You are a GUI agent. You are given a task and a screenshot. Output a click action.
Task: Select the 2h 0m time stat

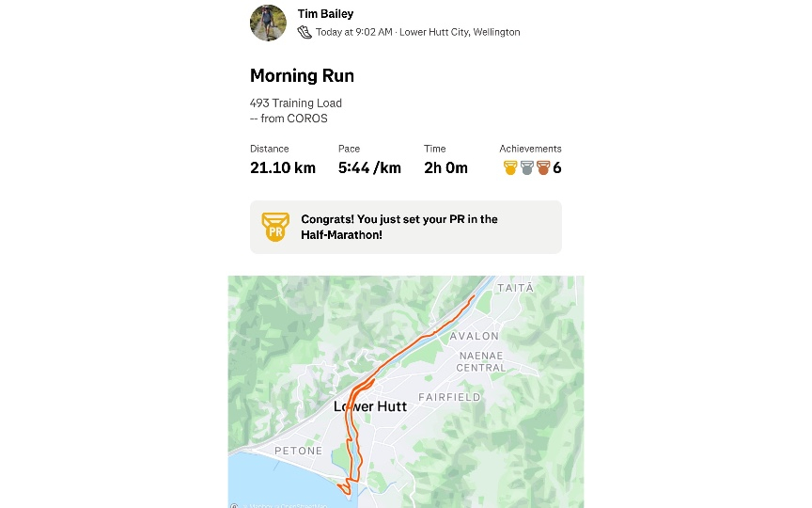pos(445,168)
